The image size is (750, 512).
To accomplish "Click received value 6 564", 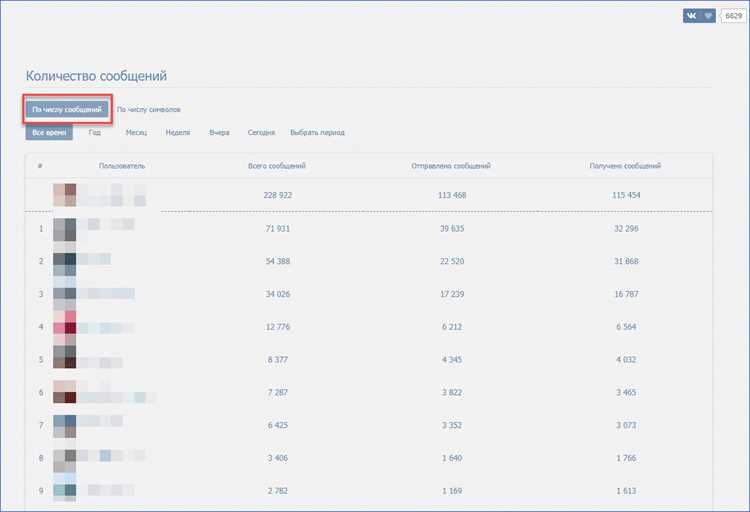I will (626, 327).
